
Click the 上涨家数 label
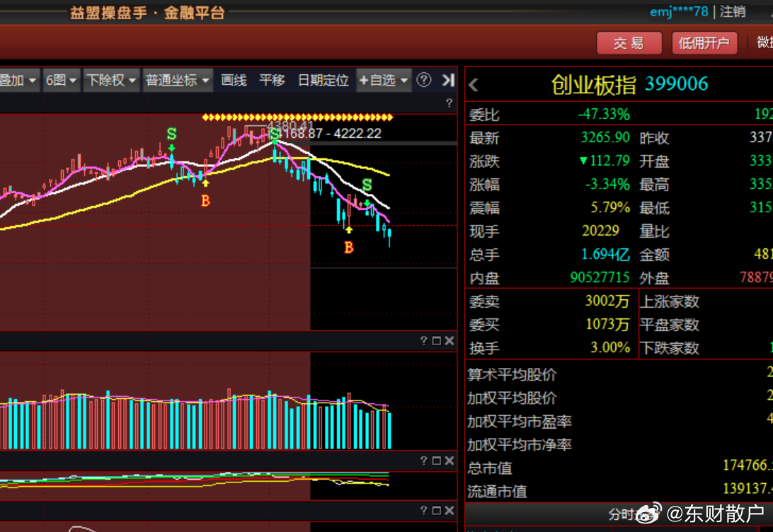(x=669, y=301)
